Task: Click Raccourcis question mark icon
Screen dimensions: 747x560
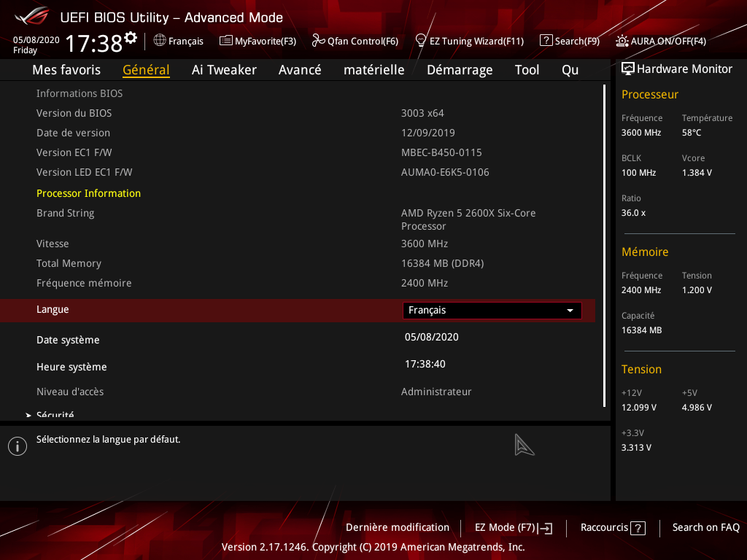Action: tap(638, 528)
